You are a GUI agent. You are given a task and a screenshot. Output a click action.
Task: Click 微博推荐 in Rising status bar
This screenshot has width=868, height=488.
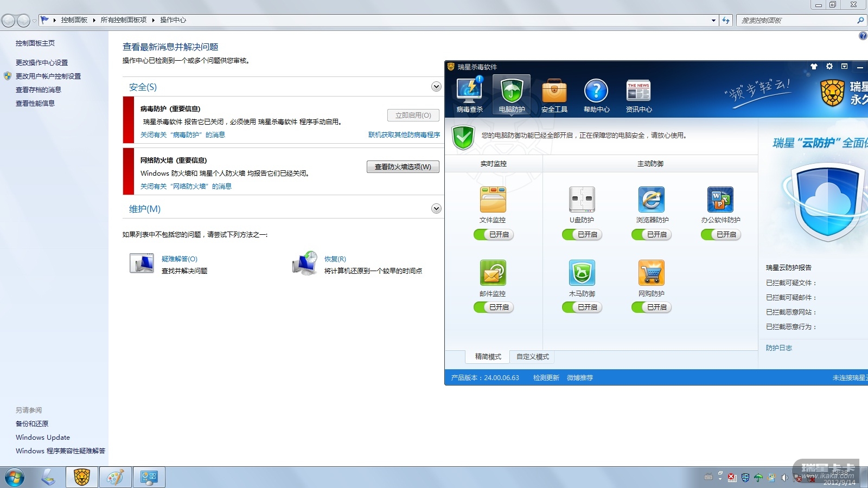tap(580, 378)
